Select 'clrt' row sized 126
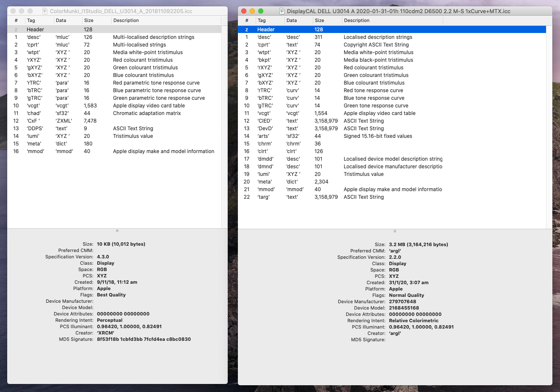The height and width of the screenshot is (392, 560). pos(392,151)
